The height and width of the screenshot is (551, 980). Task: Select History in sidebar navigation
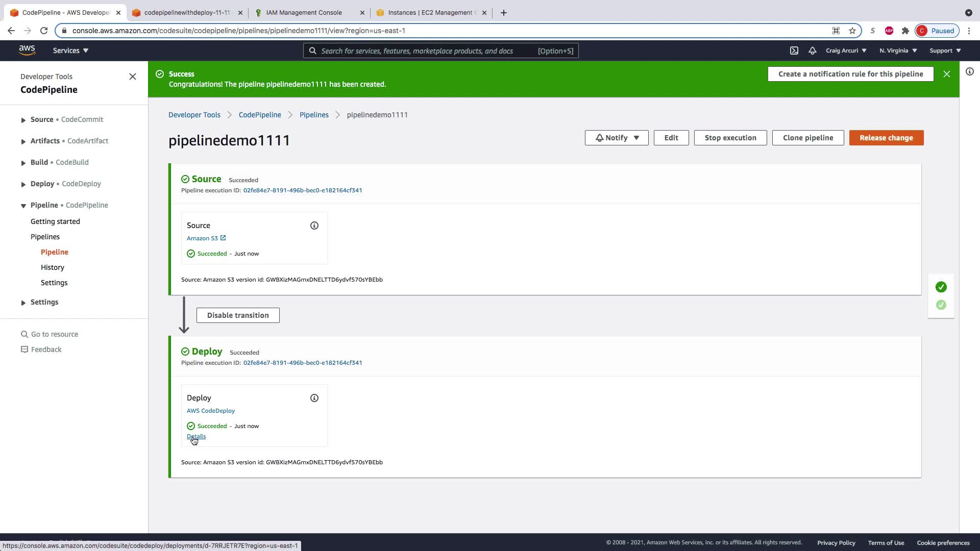pos(53,267)
